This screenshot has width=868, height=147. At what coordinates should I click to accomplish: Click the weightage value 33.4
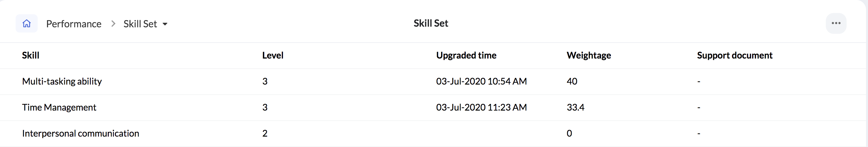576,107
